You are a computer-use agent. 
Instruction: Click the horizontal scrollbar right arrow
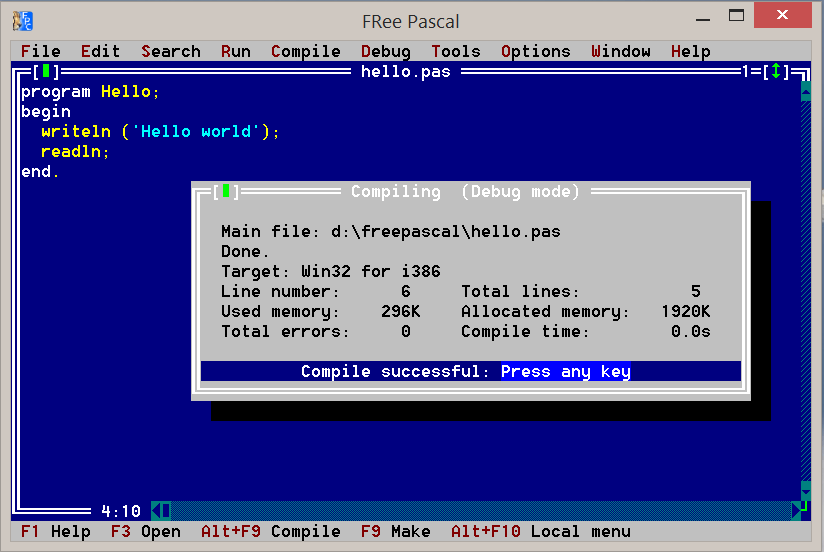[796, 510]
